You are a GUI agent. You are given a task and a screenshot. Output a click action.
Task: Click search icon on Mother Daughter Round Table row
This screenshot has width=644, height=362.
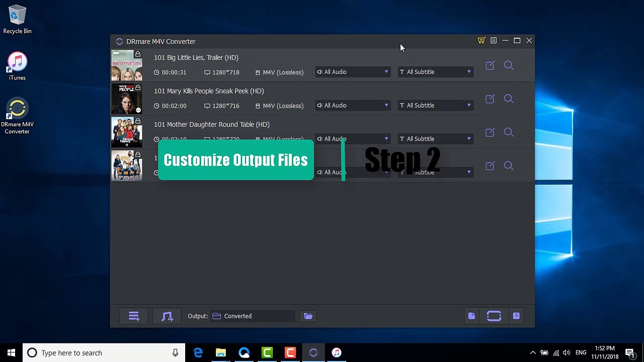click(509, 132)
